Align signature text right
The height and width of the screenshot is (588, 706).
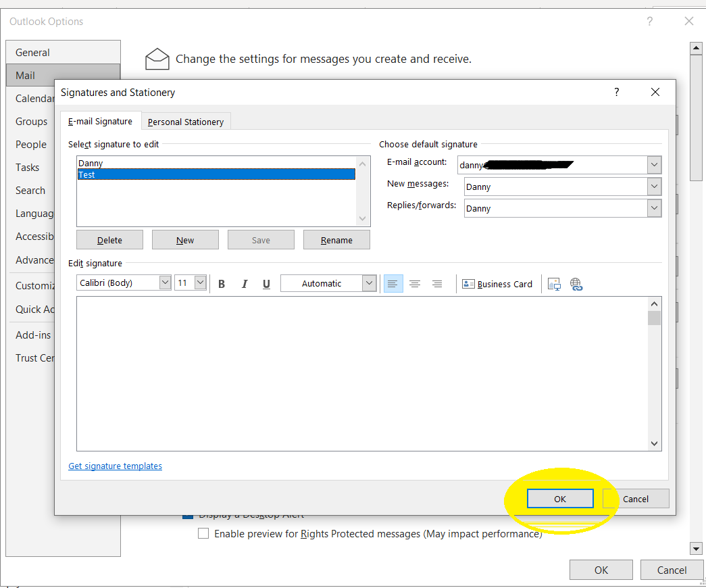[x=436, y=284]
